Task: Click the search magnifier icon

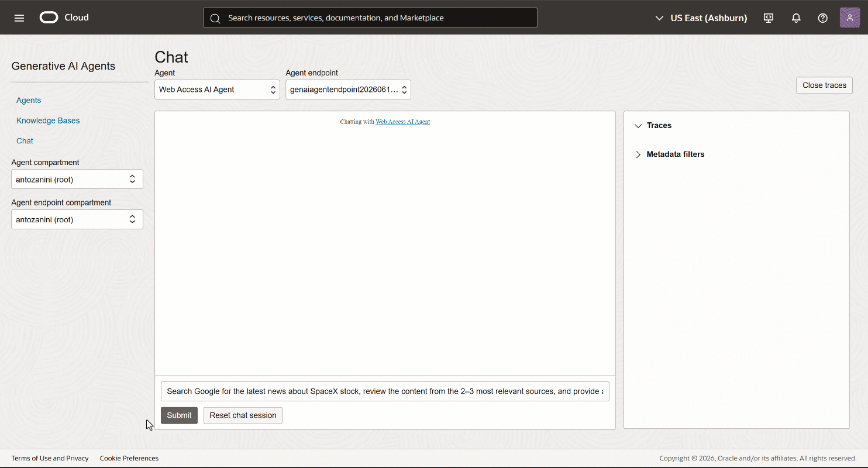Action: pos(215,18)
